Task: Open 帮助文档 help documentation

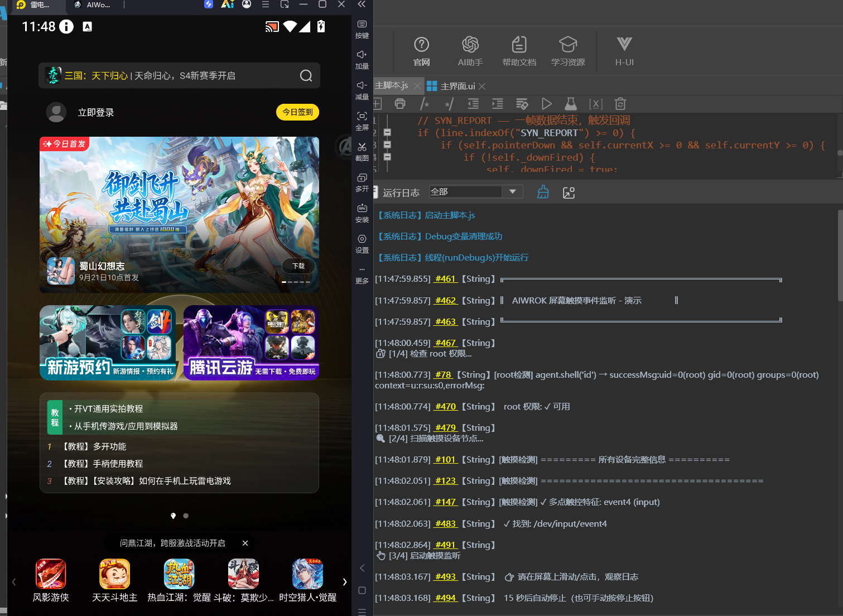Action: pos(519,51)
